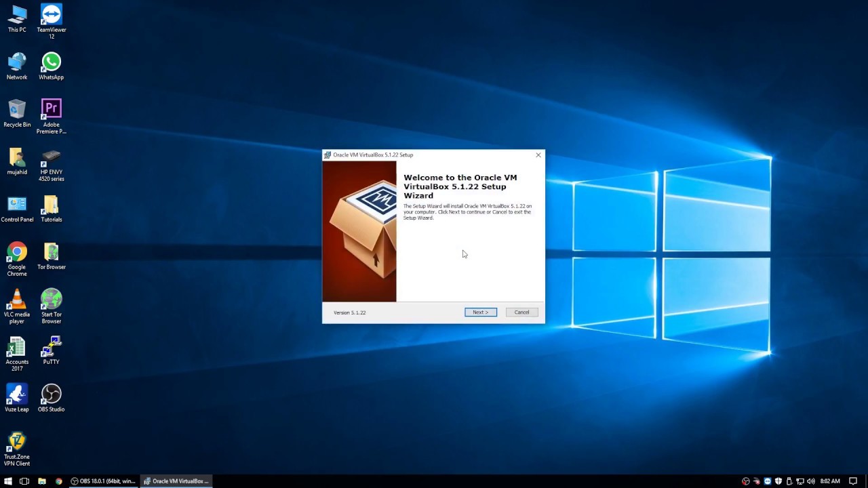Select the Accounts 2017 Excel file
This screenshot has width=868, height=488.
point(17,354)
